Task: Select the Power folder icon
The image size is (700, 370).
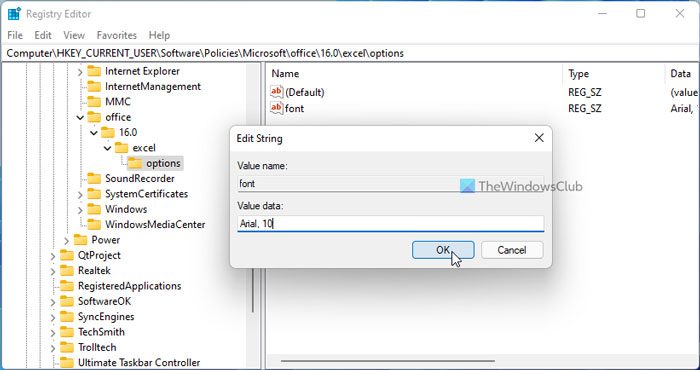Action: click(80, 240)
